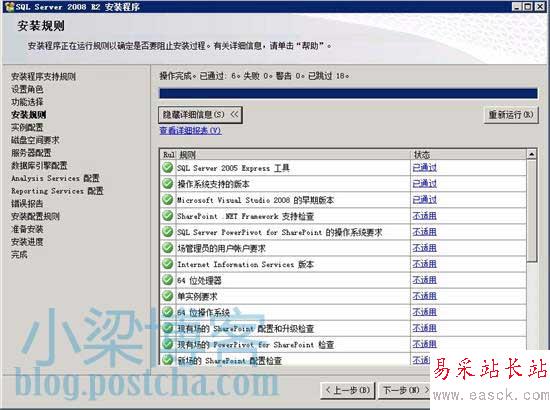Select 准备安装 step in sidebar

point(27,229)
